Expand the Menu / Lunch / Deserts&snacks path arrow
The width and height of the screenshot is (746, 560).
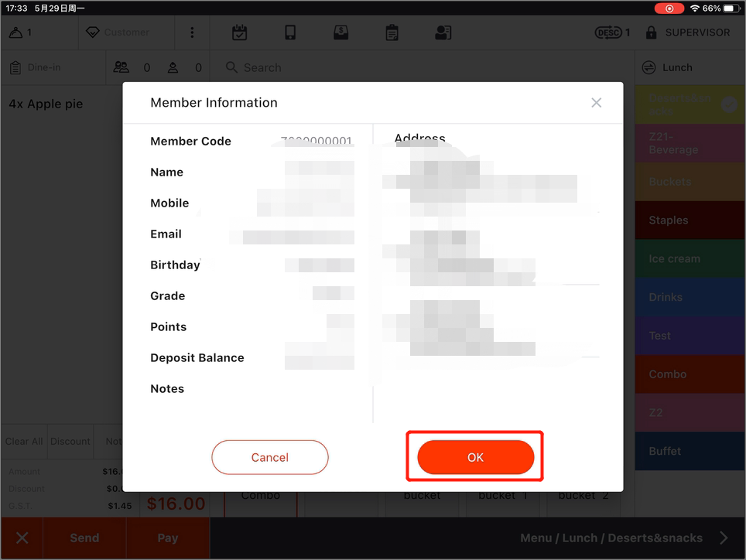click(x=724, y=538)
